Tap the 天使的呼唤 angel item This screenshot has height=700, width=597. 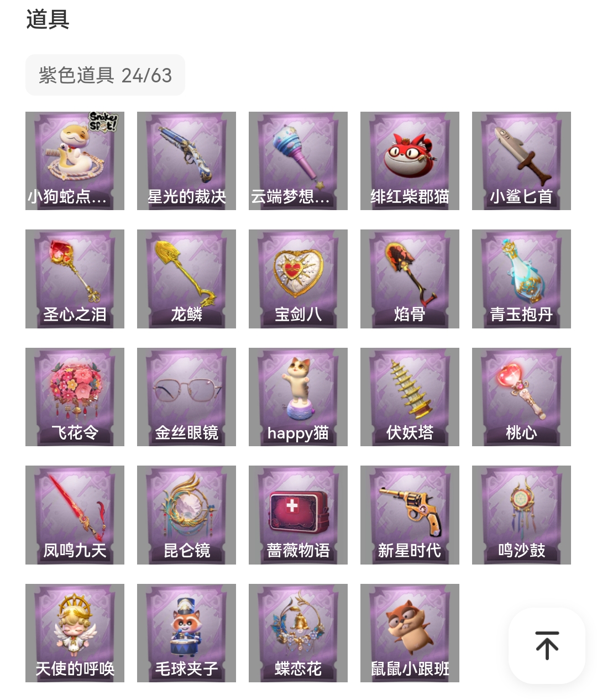75,633
